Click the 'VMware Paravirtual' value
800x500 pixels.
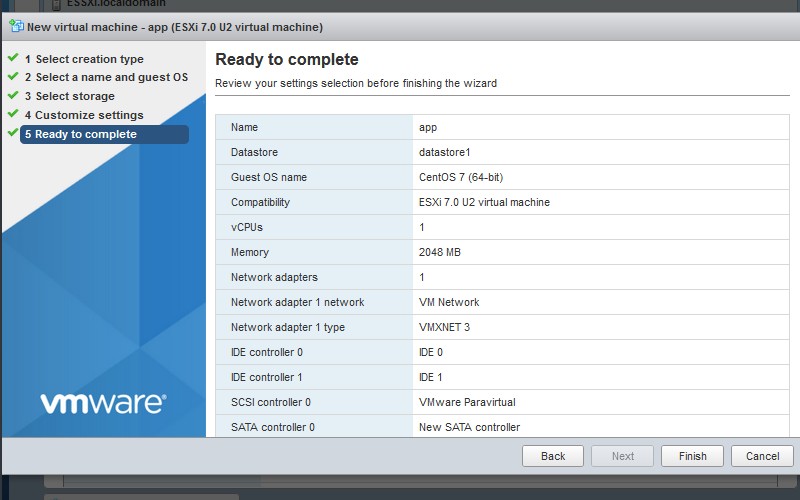tap(467, 402)
